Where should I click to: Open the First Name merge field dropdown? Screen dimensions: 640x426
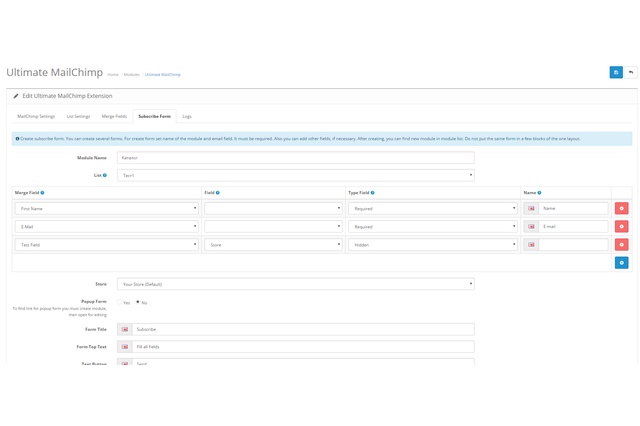click(x=107, y=209)
